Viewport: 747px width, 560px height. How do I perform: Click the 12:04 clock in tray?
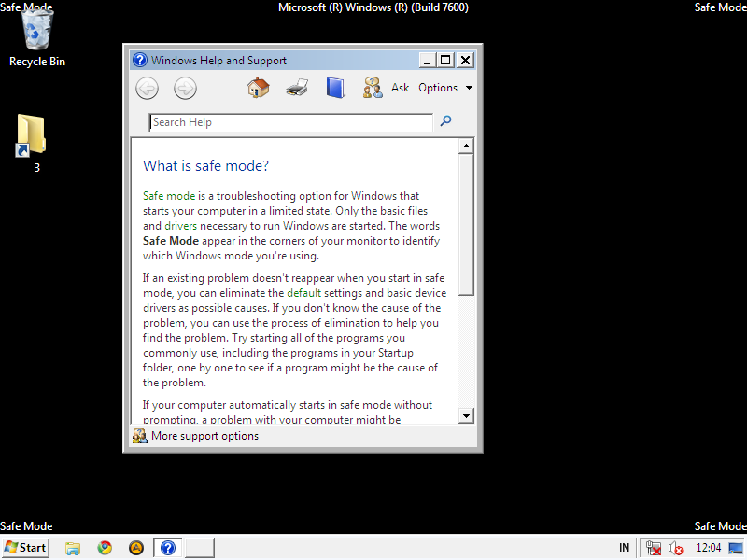[x=708, y=548]
